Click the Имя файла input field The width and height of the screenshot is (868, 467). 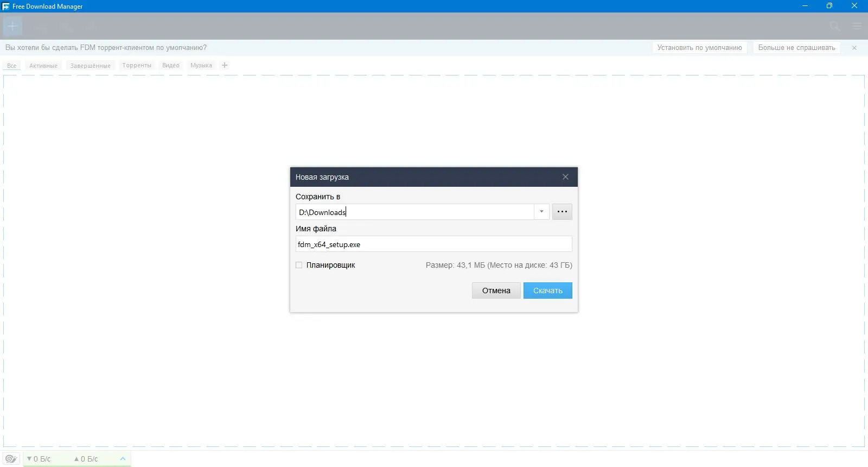[434, 244]
